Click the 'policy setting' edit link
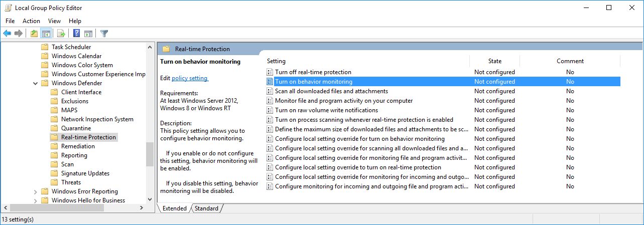 click(189, 78)
